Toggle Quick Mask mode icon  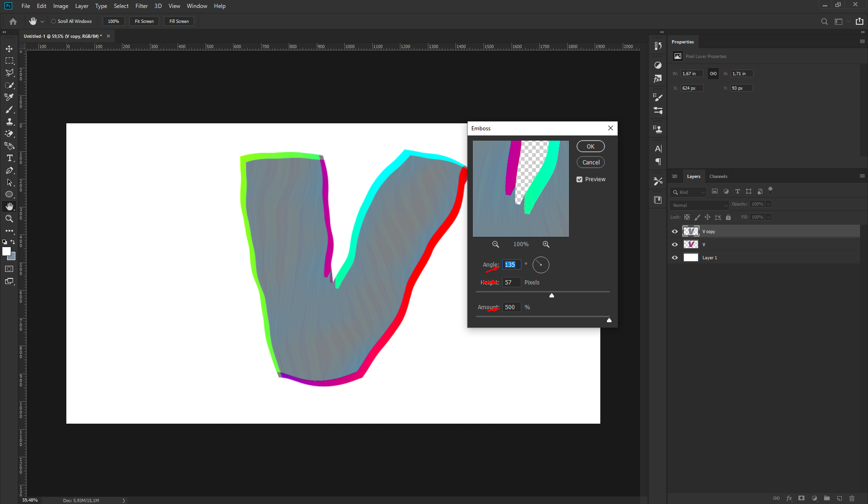tap(9, 269)
